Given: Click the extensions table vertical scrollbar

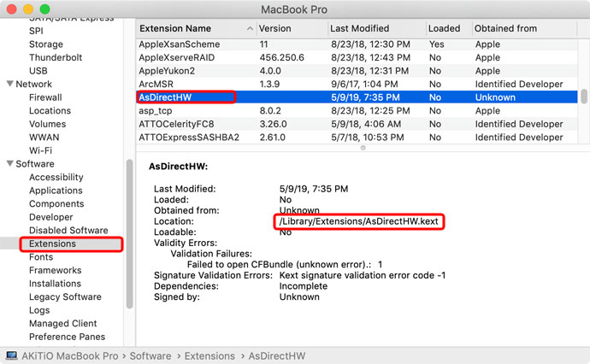Looking at the screenshot, I should tap(583, 97).
